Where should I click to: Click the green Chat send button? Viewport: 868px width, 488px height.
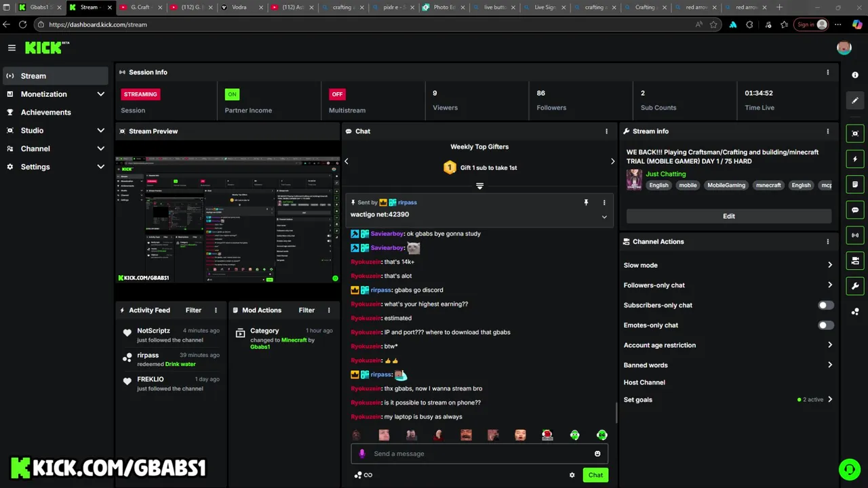[595, 475]
